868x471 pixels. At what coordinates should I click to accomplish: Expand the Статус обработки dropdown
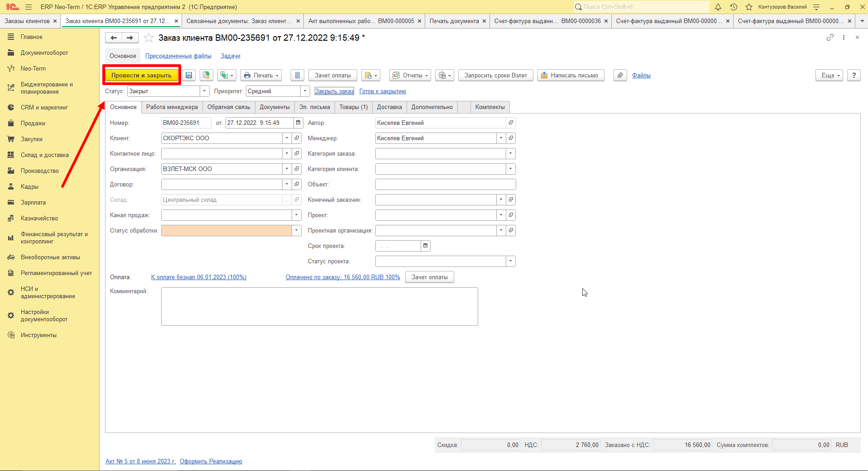coord(297,230)
